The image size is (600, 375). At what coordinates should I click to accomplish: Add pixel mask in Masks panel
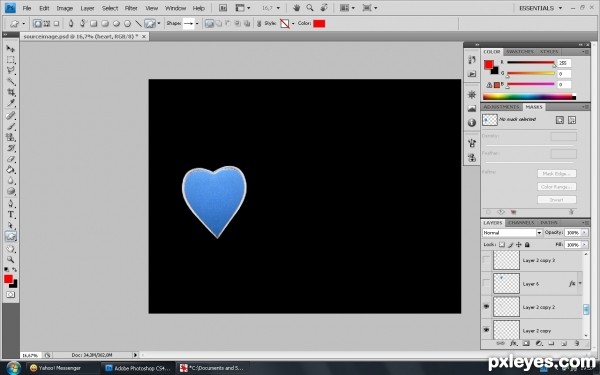pyautogui.click(x=560, y=120)
